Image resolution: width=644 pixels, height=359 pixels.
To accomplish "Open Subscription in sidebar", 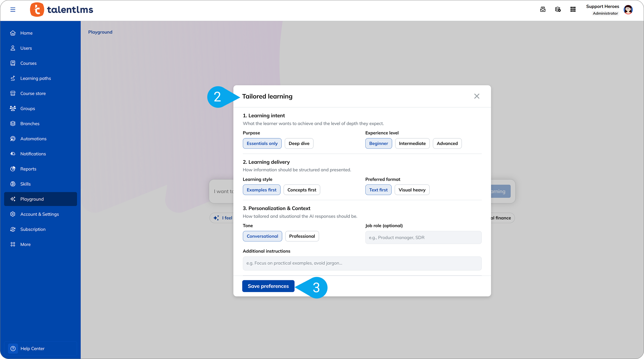I will pyautogui.click(x=41, y=229).
